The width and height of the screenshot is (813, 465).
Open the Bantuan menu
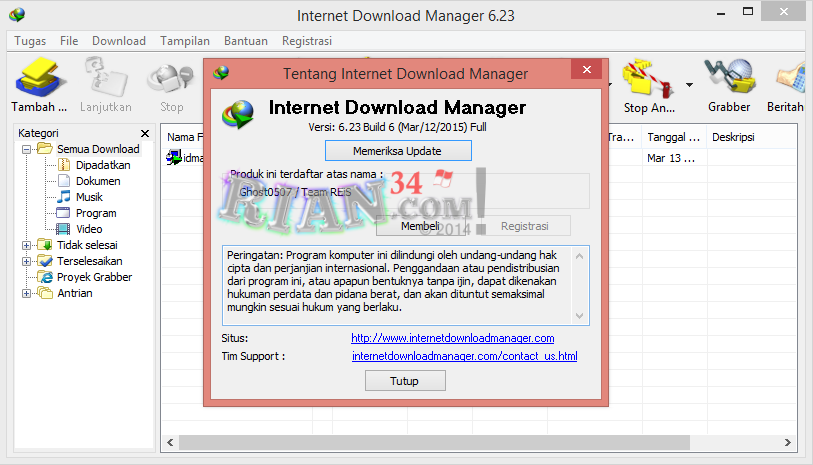pyautogui.click(x=246, y=41)
